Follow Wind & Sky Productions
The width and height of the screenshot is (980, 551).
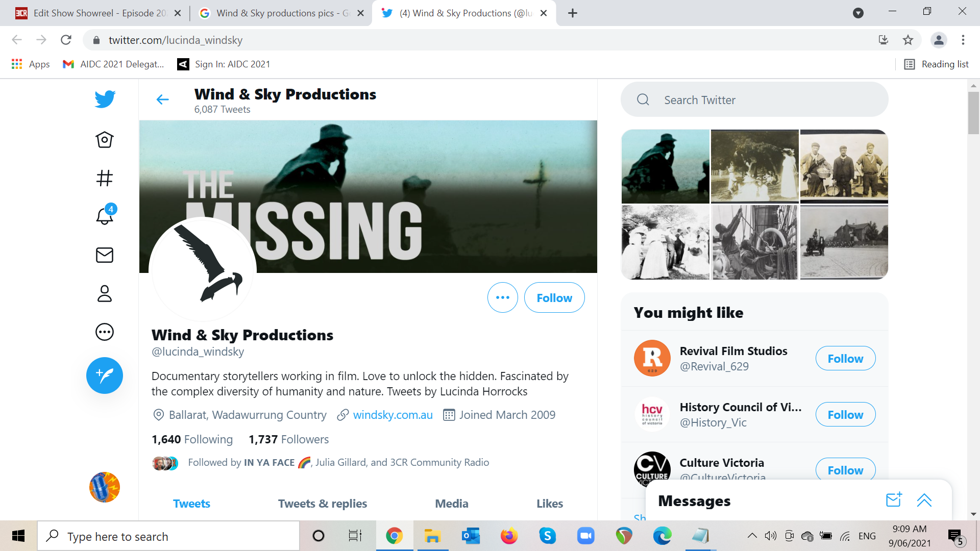[554, 297]
